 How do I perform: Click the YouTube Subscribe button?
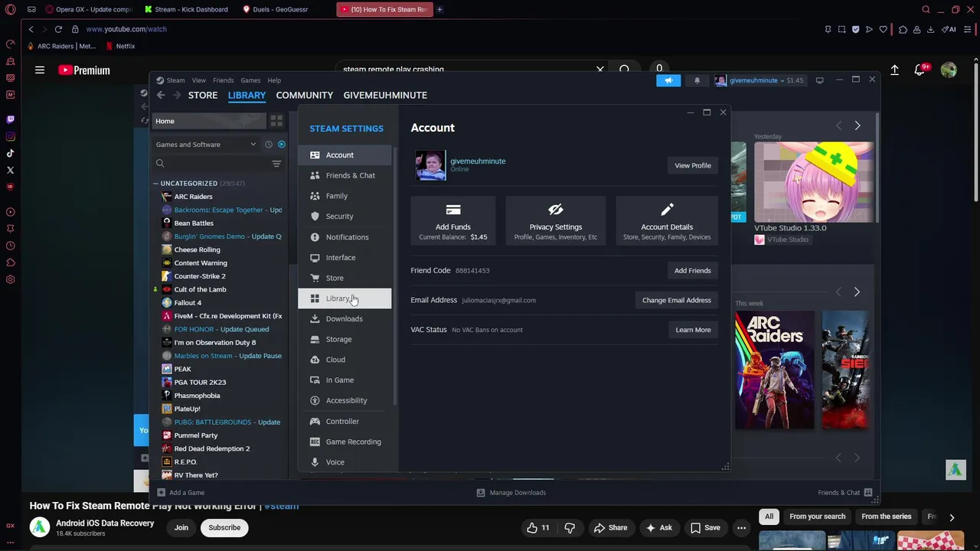pos(224,527)
